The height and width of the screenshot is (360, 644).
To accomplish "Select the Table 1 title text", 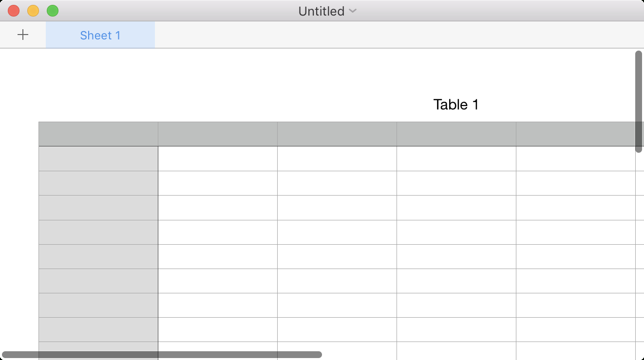I will pyautogui.click(x=456, y=105).
